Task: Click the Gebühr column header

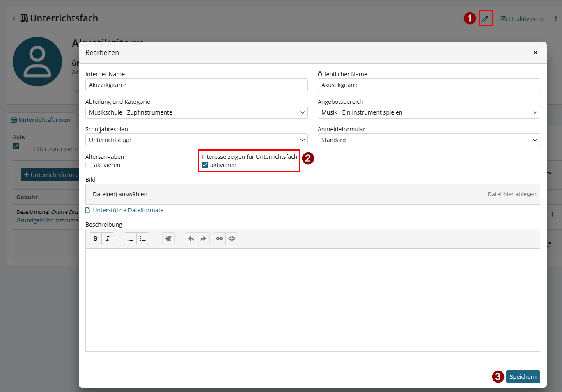Action: pos(27,197)
